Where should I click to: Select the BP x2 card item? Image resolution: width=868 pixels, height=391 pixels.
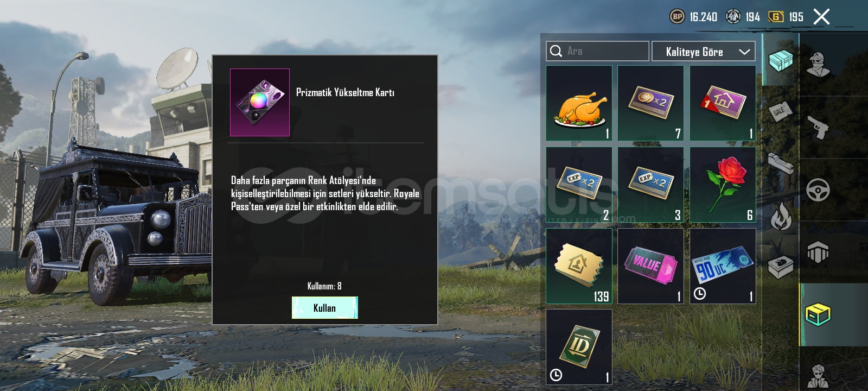(650, 103)
